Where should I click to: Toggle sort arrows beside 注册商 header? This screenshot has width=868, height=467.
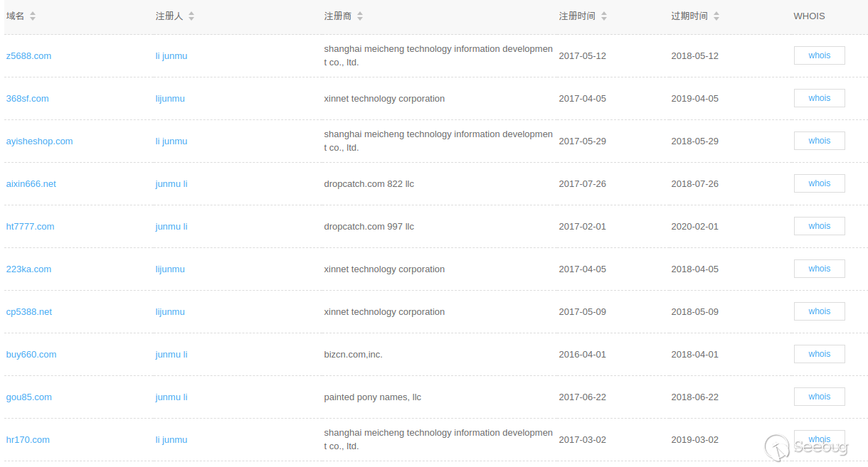360,16
